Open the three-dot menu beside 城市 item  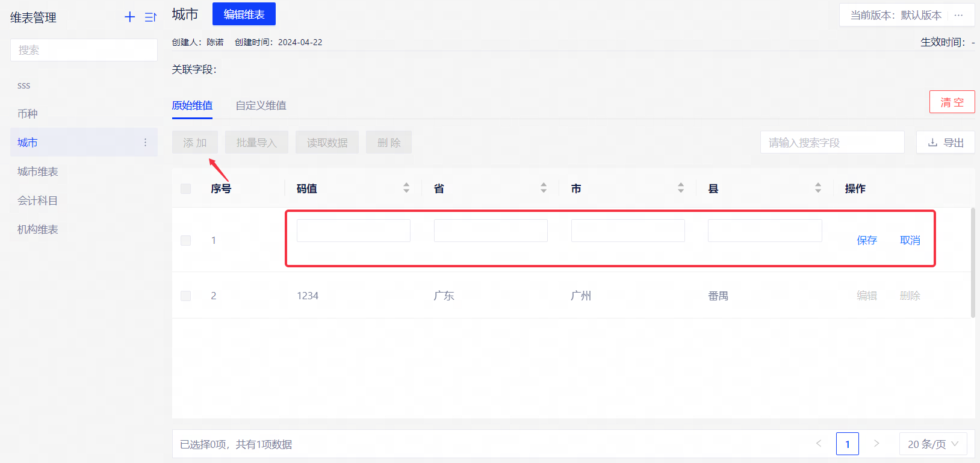(x=145, y=143)
